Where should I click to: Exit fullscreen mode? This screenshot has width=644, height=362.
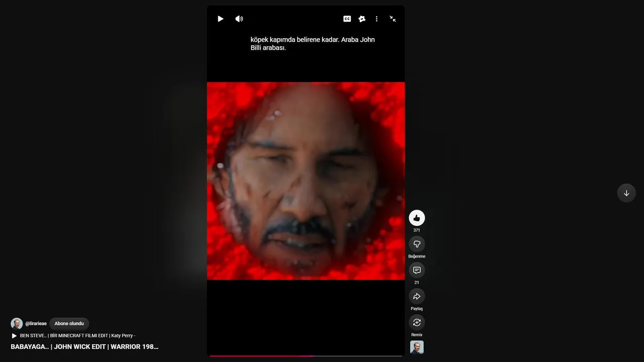click(392, 19)
